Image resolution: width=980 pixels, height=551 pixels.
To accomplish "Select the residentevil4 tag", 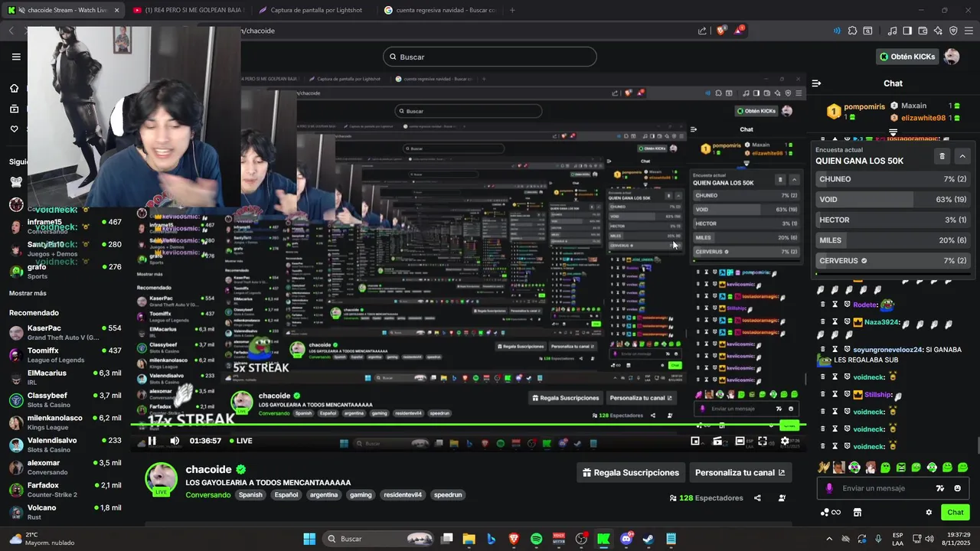I will 403,495.
